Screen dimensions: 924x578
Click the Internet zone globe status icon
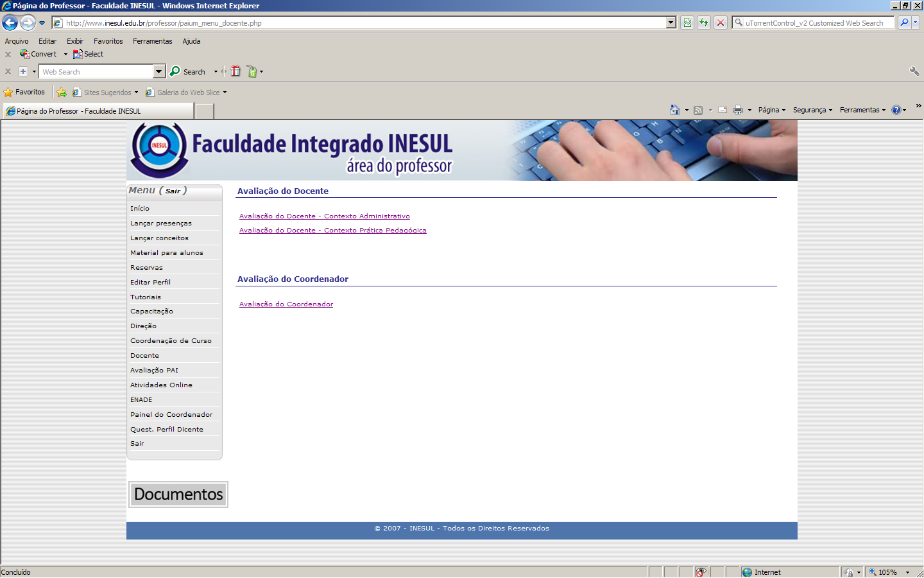point(747,572)
